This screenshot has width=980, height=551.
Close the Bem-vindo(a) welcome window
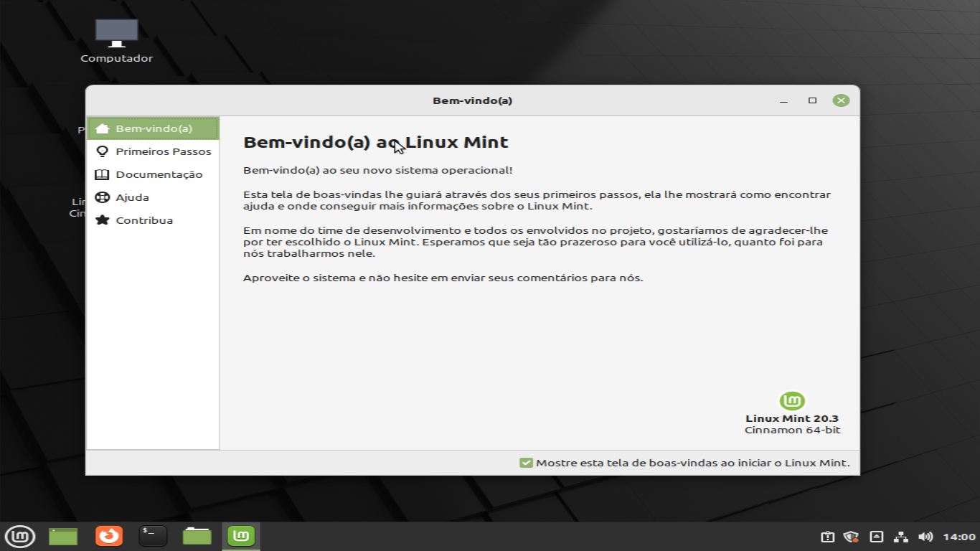pyautogui.click(x=841, y=100)
